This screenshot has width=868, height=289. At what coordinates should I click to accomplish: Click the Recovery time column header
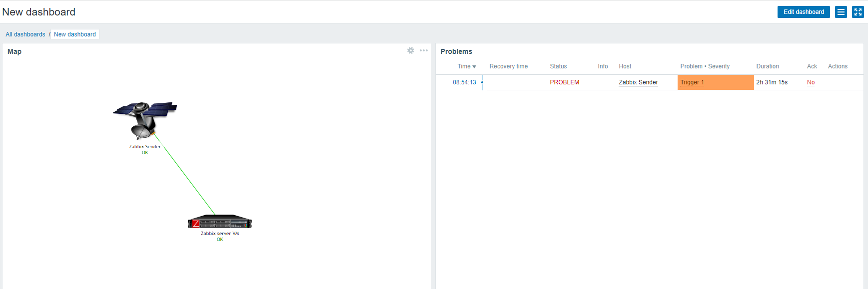tap(509, 66)
